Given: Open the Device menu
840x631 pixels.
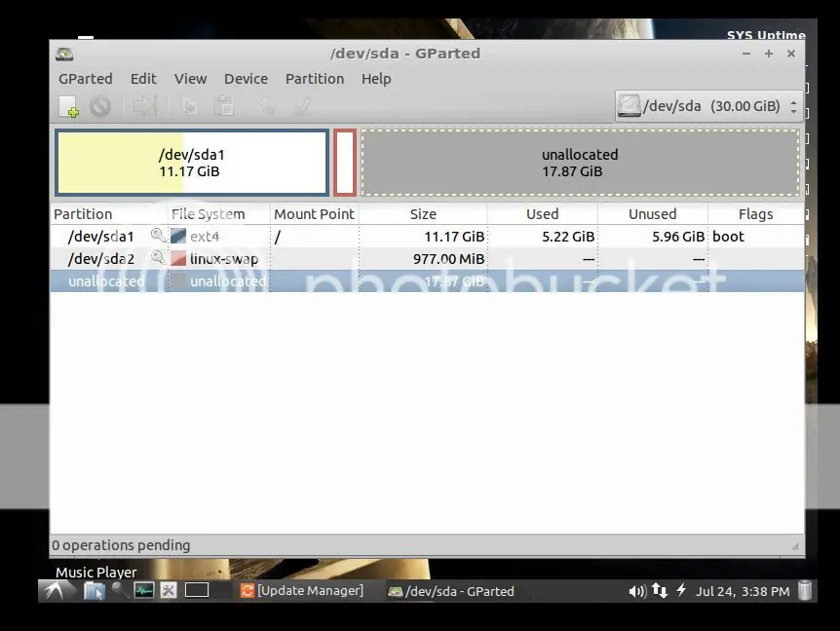Looking at the screenshot, I should (x=246, y=79).
